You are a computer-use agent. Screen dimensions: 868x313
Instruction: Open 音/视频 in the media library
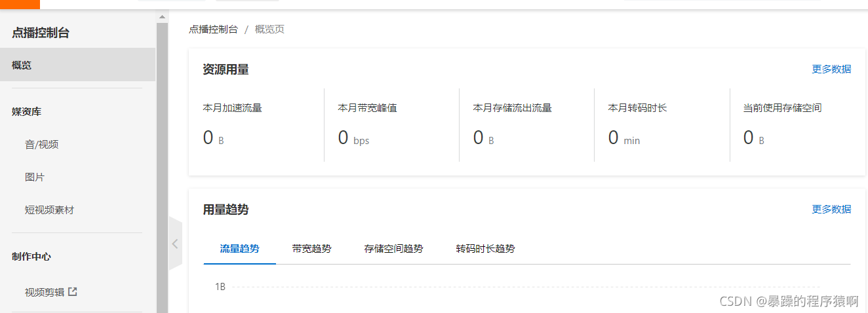point(42,144)
